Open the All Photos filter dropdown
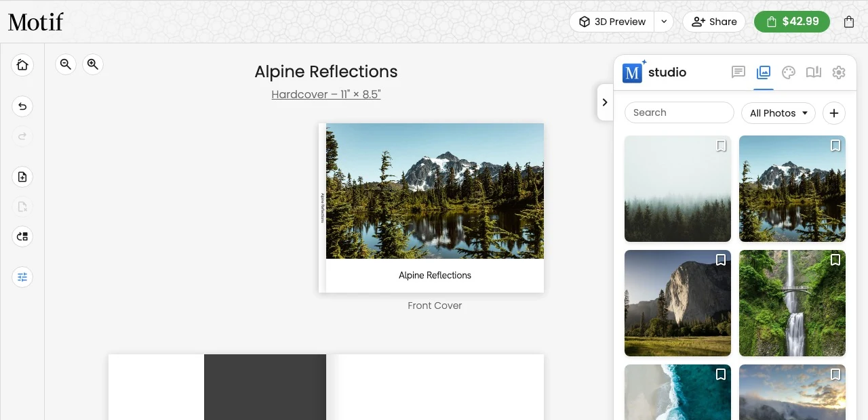Screen dimensions: 868x420 778,113
